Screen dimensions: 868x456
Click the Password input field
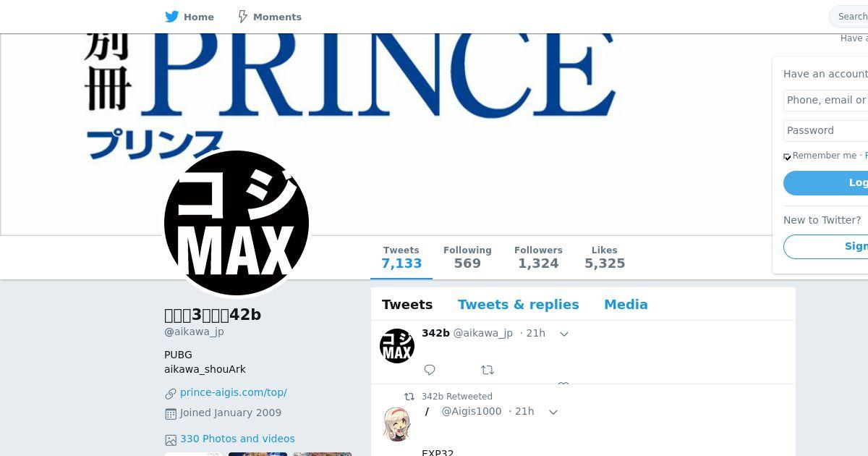click(x=825, y=130)
